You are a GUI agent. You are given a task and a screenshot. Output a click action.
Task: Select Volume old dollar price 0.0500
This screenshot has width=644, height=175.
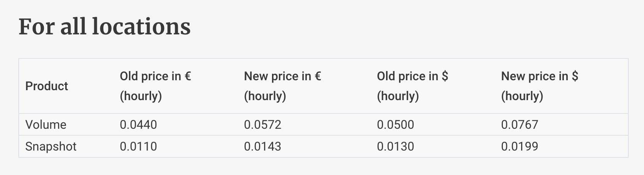click(395, 125)
